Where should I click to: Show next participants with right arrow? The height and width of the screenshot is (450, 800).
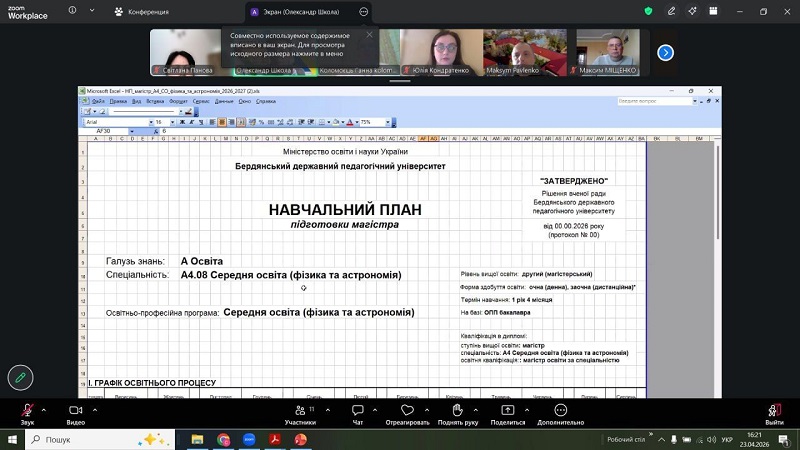[665, 53]
